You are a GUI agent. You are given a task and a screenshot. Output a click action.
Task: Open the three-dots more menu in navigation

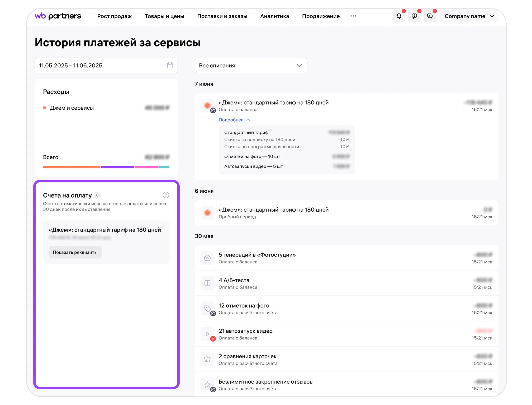[x=353, y=16]
